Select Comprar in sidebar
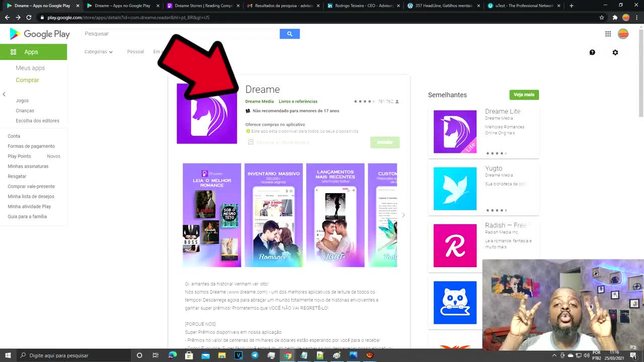Image resolution: width=644 pixels, height=362 pixels. coord(27,80)
